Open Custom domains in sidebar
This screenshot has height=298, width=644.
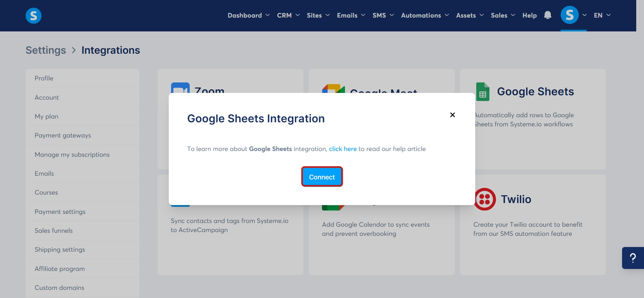(82, 288)
